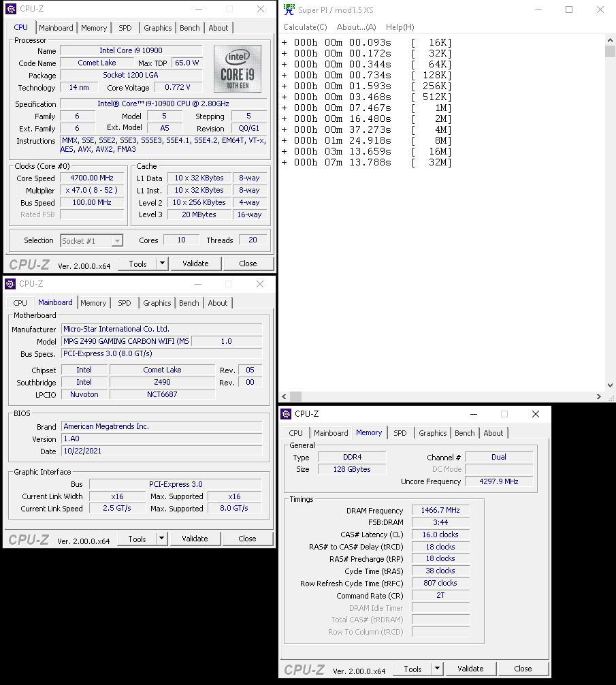Image resolution: width=616 pixels, height=685 pixels.
Task: Open SPD tab in the Memory CPU-Z window
Action: point(400,433)
